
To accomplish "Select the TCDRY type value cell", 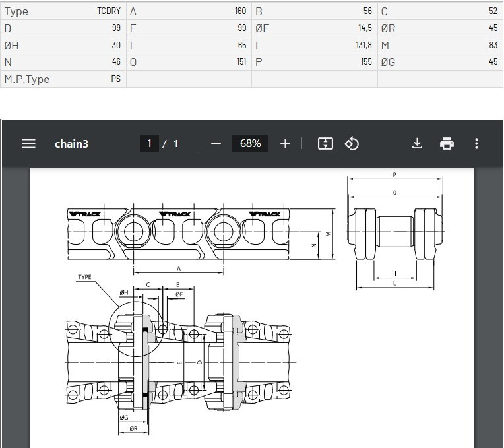I will point(109,11).
